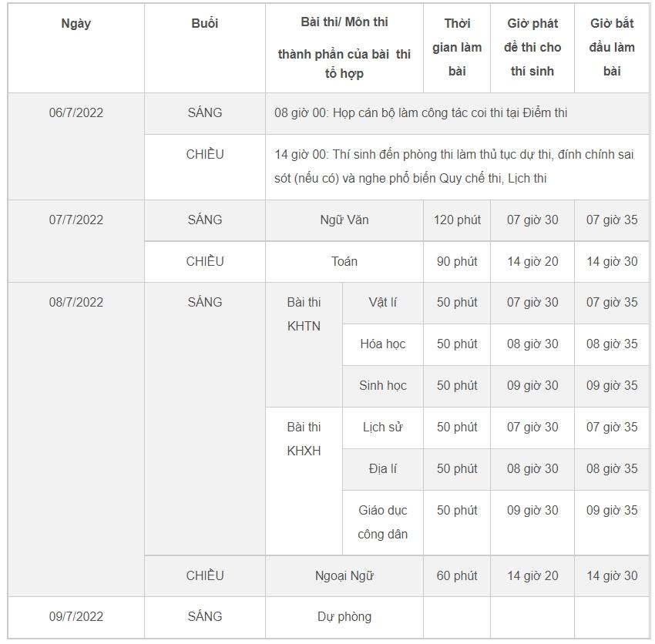Click the "Thời gian làm bài" header
This screenshot has width=655, height=644.
point(456,47)
